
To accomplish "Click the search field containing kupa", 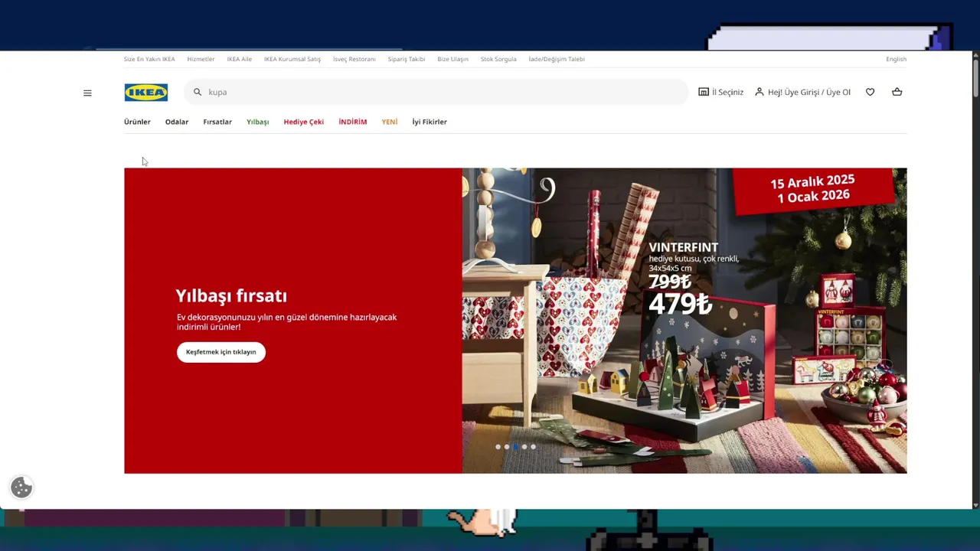I will click(436, 92).
